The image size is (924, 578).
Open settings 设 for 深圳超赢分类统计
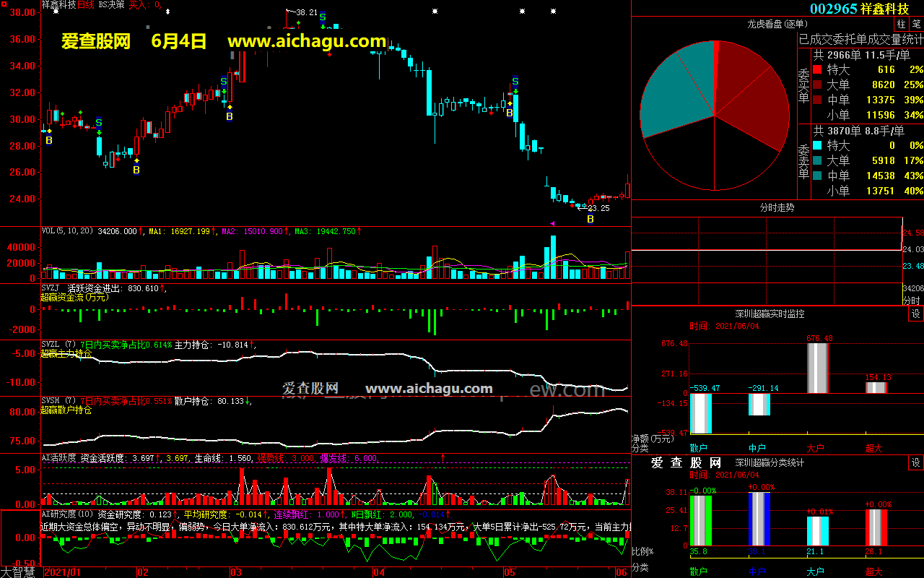[915, 463]
